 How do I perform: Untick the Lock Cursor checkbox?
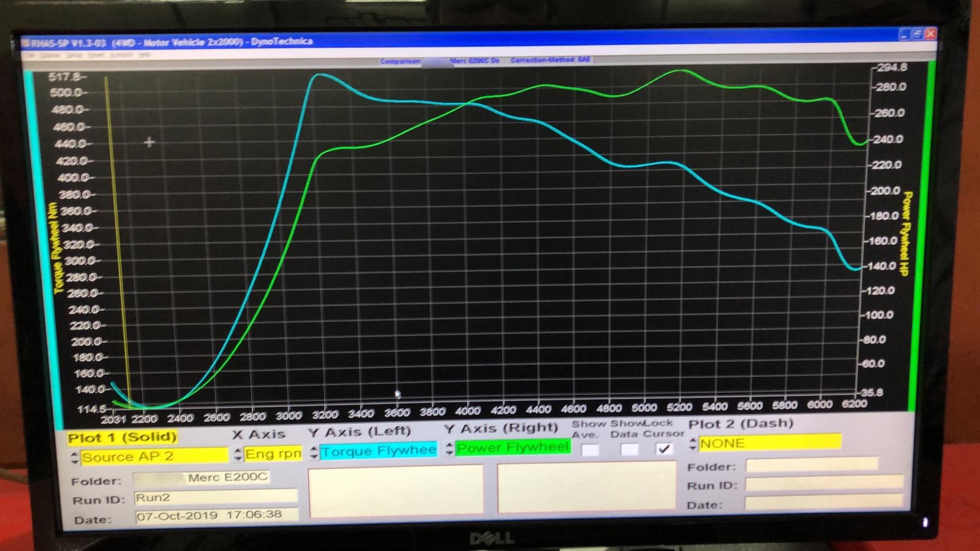point(664,449)
